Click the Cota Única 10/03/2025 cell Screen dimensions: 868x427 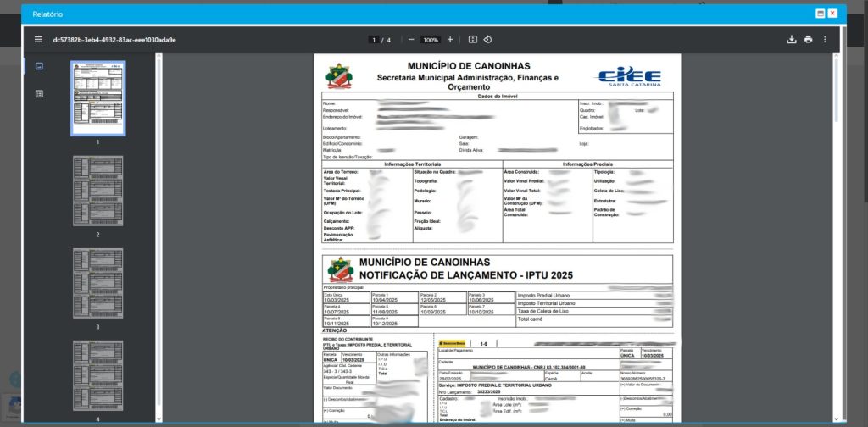pyautogui.click(x=347, y=297)
